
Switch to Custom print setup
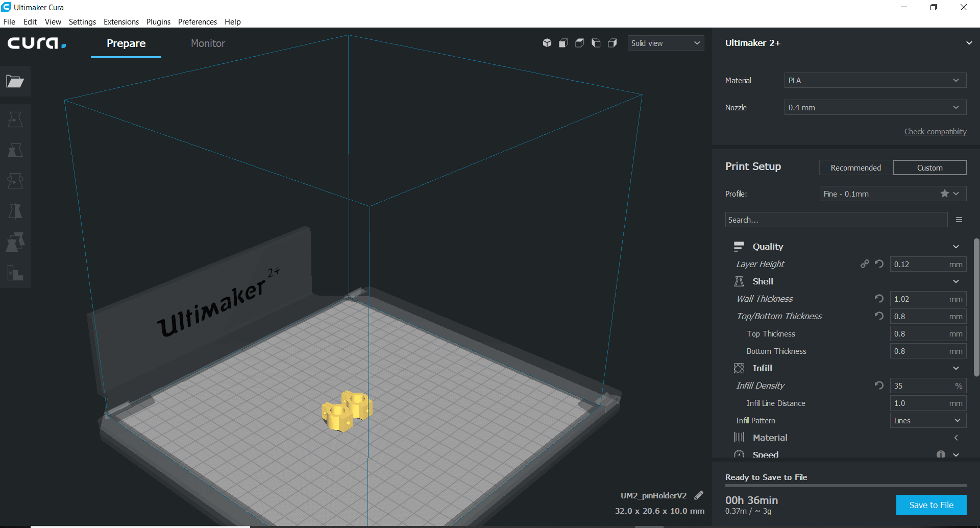pyautogui.click(x=930, y=167)
